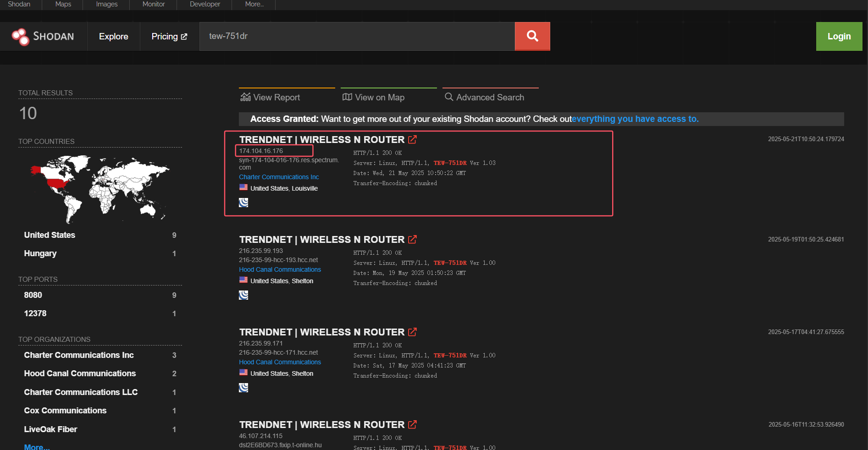The width and height of the screenshot is (868, 450).
Task: Click the world map of top countries
Action: pyautogui.click(x=100, y=189)
